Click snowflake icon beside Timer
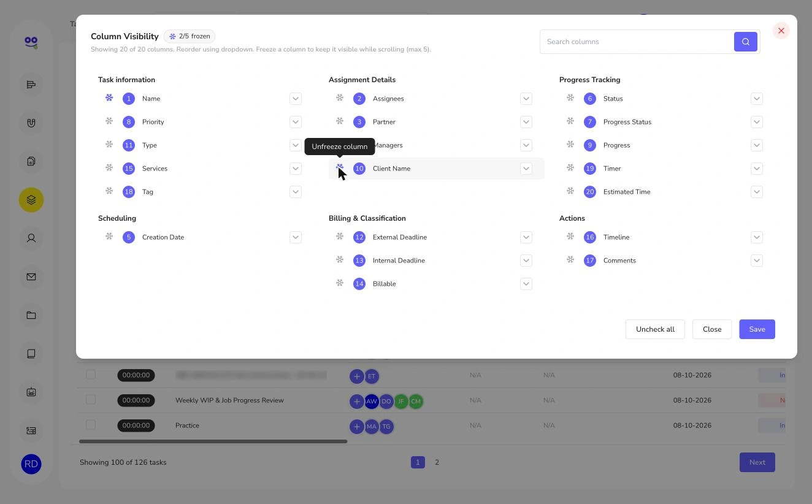812x504 pixels. [x=570, y=167]
